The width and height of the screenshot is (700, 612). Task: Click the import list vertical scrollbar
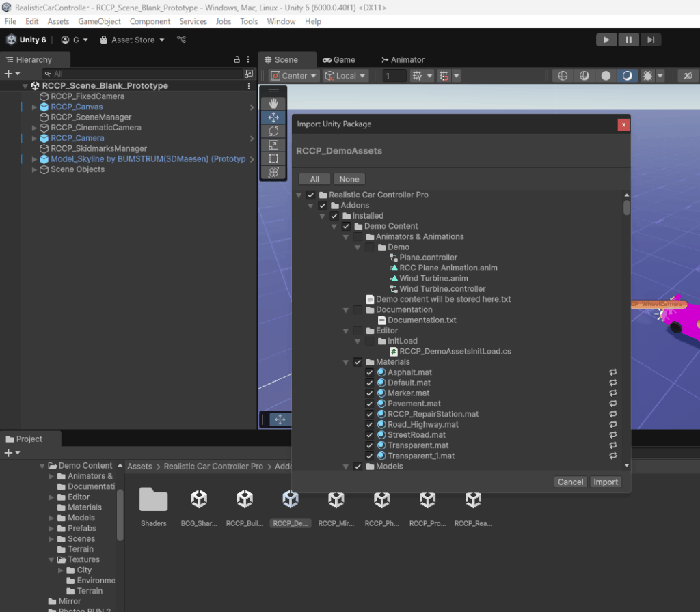tap(626, 207)
